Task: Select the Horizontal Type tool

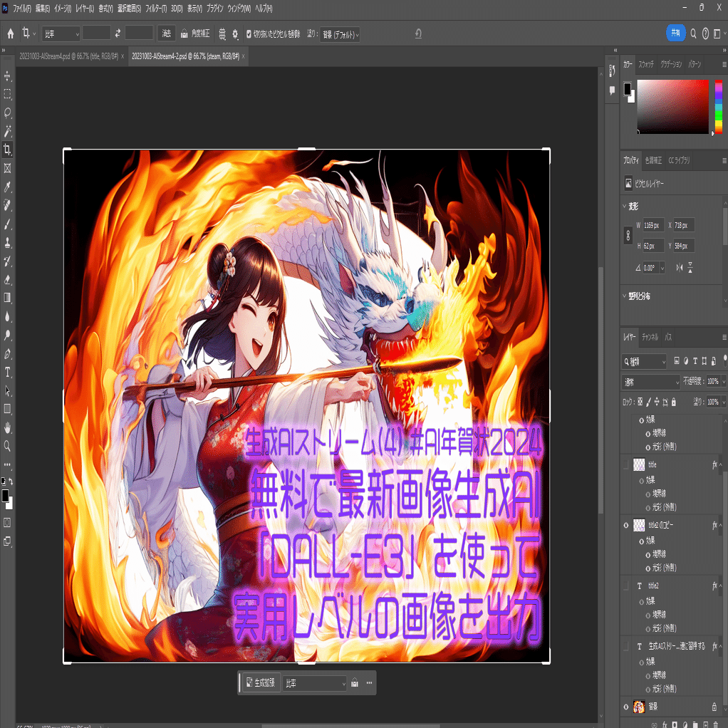Action: click(7, 372)
